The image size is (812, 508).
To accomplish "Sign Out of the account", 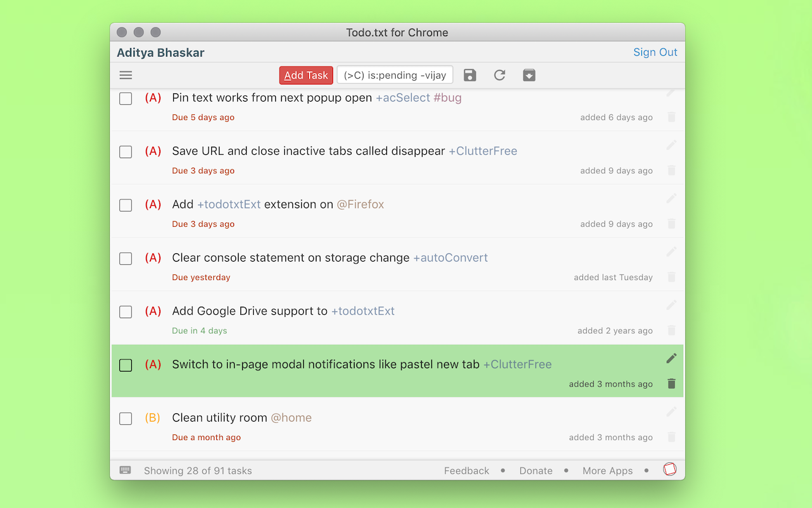I will (x=655, y=52).
